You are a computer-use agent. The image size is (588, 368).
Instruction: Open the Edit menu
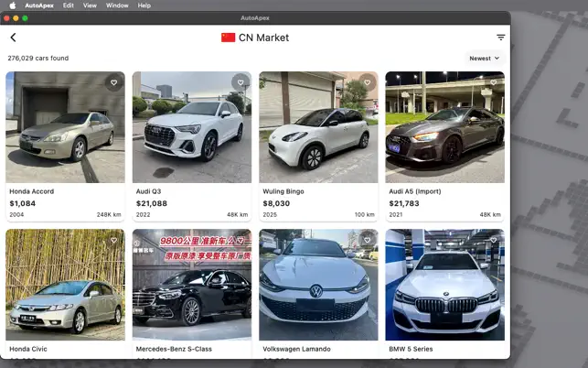tap(69, 5)
